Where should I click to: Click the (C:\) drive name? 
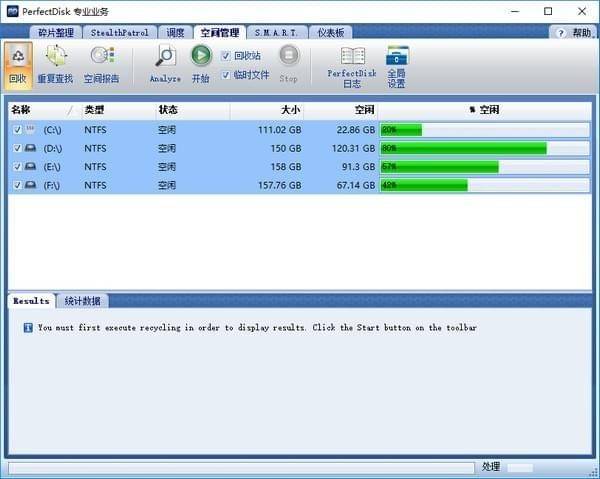pos(52,130)
